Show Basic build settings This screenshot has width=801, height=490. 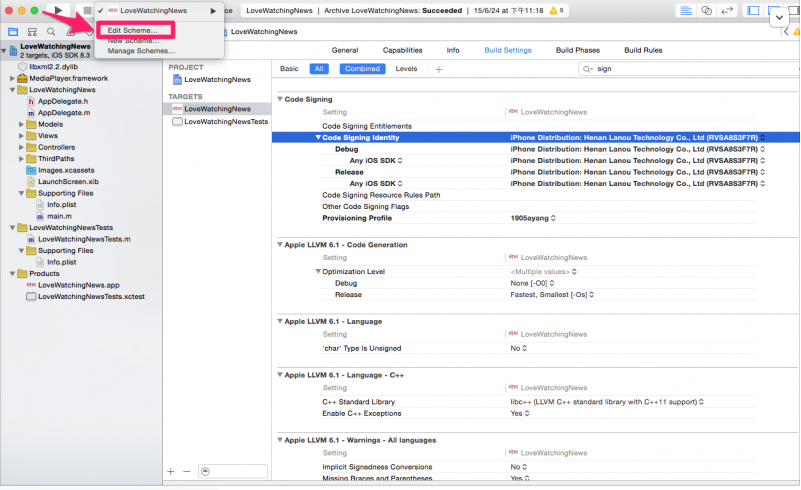coord(289,68)
